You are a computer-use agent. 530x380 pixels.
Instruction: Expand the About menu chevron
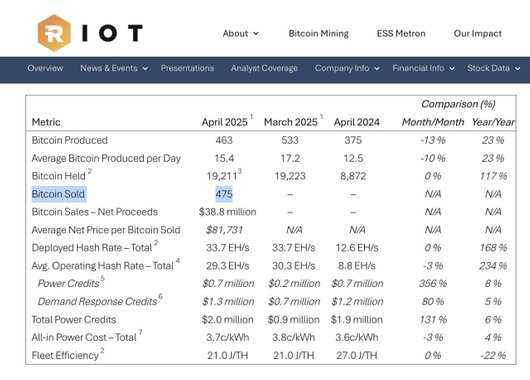tap(256, 33)
